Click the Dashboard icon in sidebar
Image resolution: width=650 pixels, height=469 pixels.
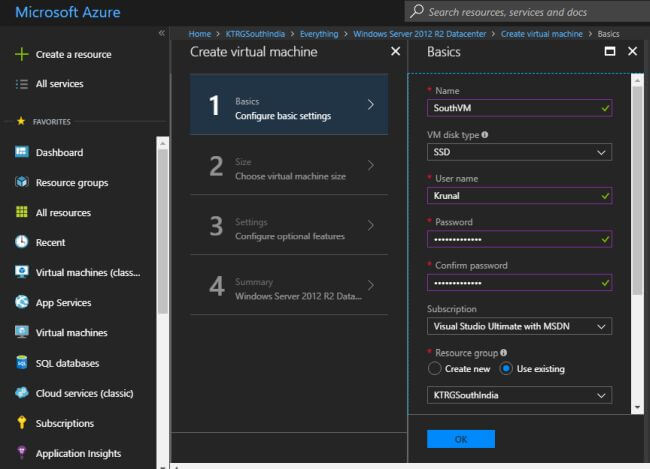click(x=22, y=152)
